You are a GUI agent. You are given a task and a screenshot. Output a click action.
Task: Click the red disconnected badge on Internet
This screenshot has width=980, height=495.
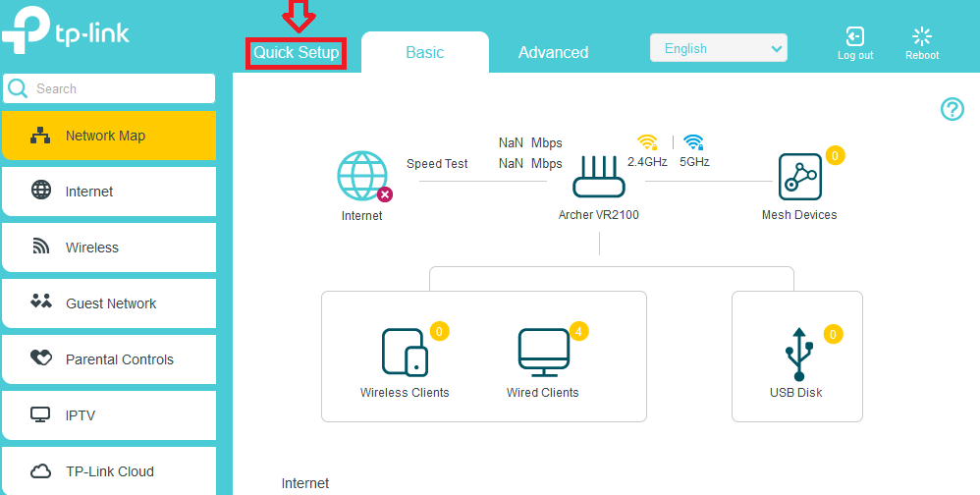[x=385, y=195]
